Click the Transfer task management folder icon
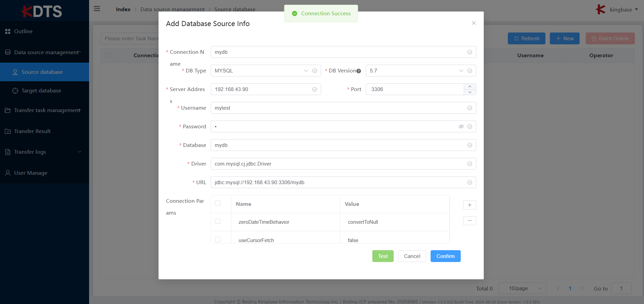Screen dimensions: 644x304 coord(8,110)
